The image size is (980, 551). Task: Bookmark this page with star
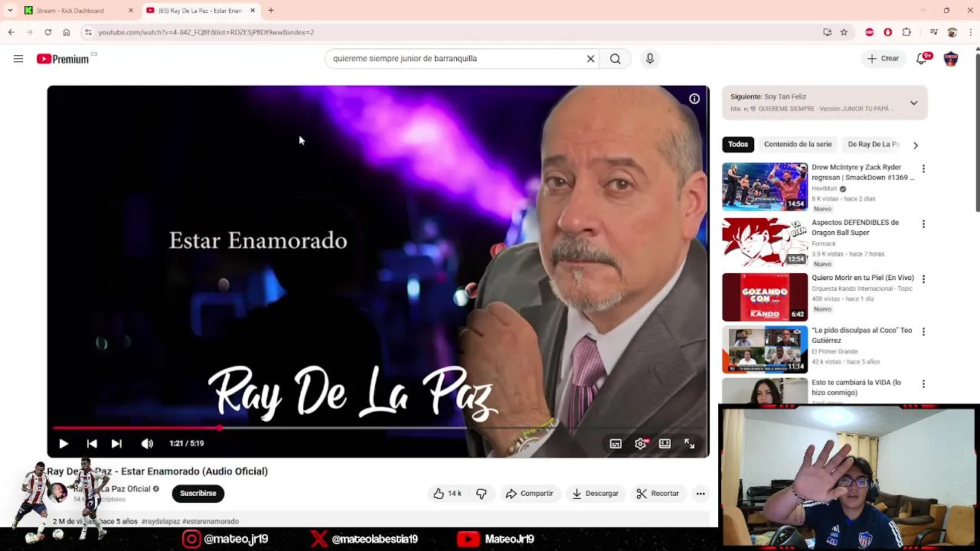pos(844,32)
